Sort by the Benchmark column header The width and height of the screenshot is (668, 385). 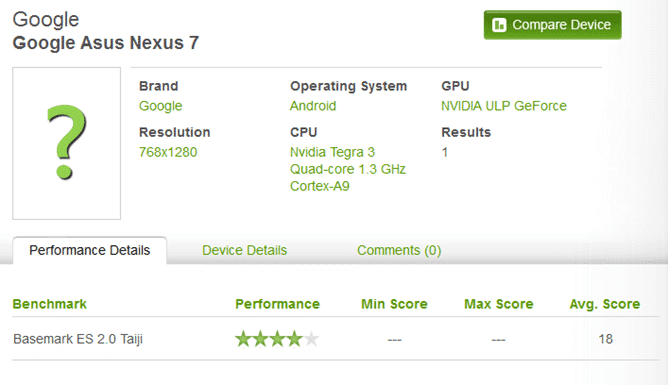pos(50,304)
